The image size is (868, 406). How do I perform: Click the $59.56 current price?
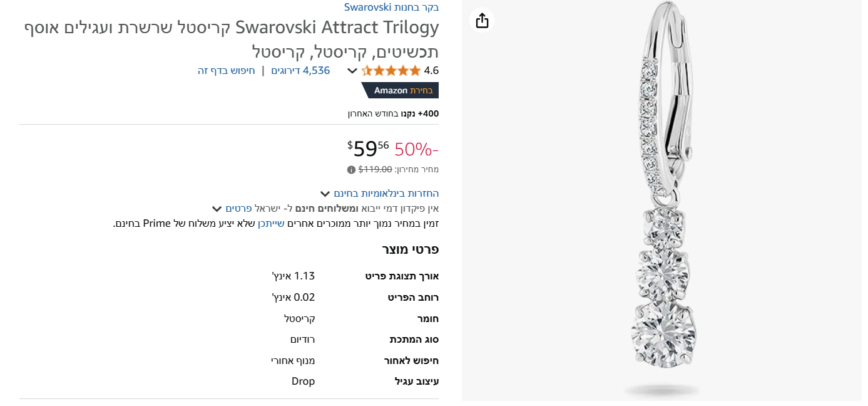point(368,148)
